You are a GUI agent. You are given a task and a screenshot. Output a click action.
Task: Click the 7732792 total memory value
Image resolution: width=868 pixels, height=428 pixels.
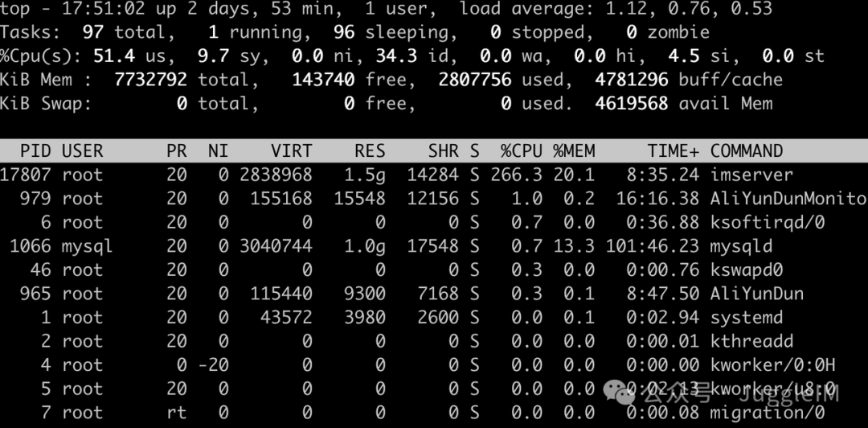click(x=150, y=80)
